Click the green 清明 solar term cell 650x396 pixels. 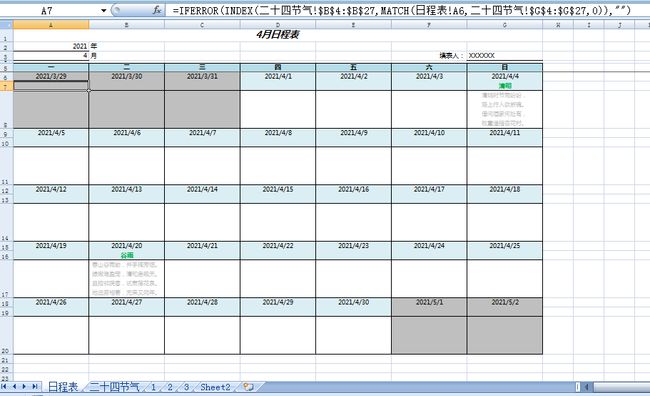pos(504,86)
